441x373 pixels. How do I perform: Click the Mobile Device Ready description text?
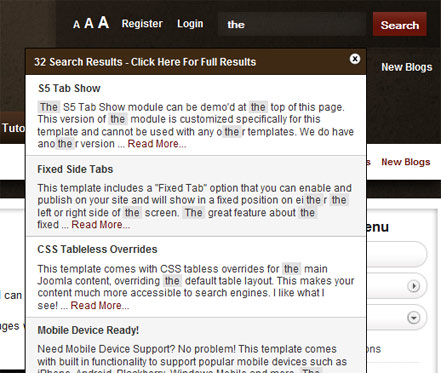[x=192, y=358]
